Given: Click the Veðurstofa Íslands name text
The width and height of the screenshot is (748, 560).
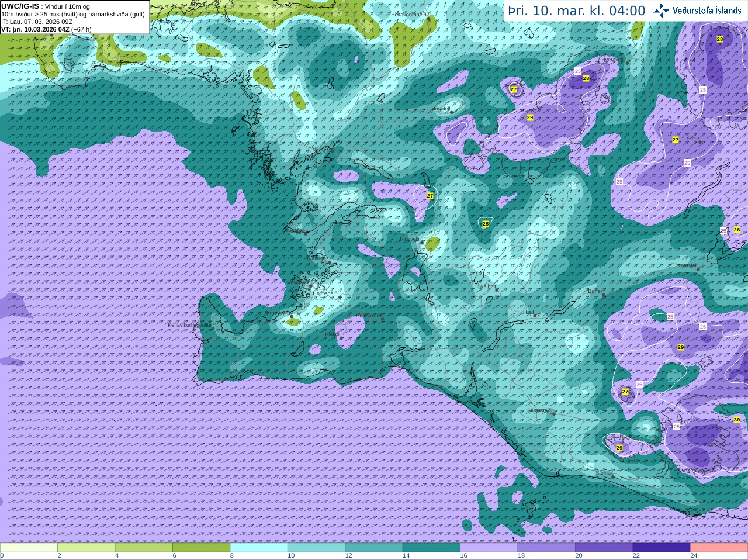Looking at the screenshot, I should pos(707,11).
